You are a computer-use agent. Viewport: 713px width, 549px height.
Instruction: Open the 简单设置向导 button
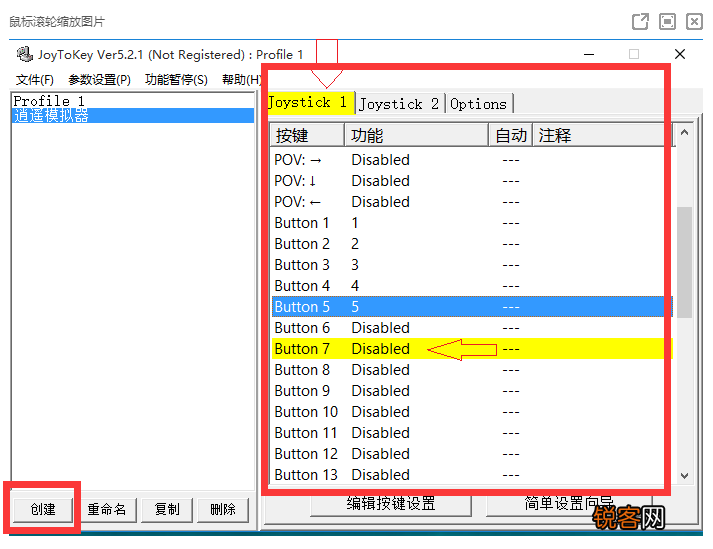568,505
